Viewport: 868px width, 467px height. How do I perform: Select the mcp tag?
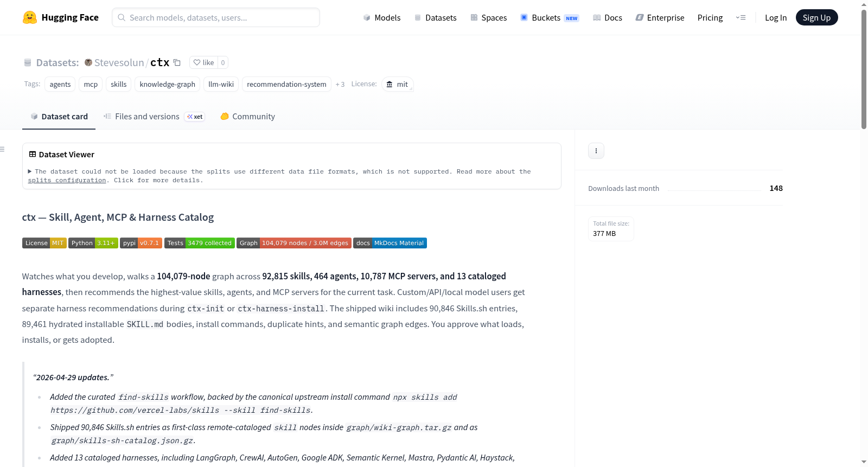(x=91, y=84)
